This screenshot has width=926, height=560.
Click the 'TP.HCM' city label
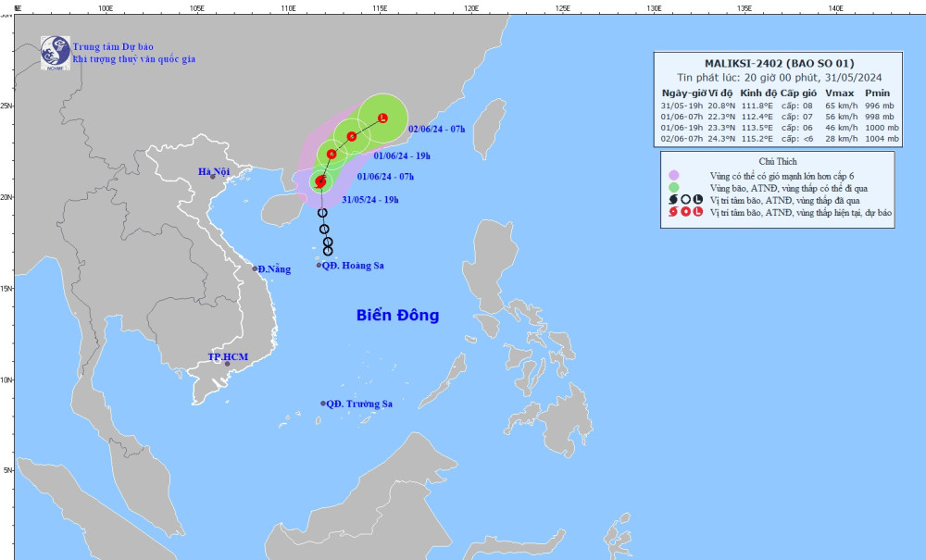tap(228, 357)
